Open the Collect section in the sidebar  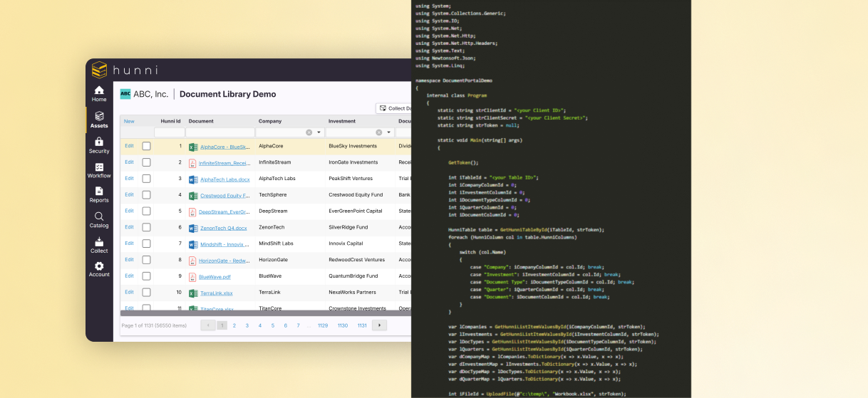click(x=99, y=245)
